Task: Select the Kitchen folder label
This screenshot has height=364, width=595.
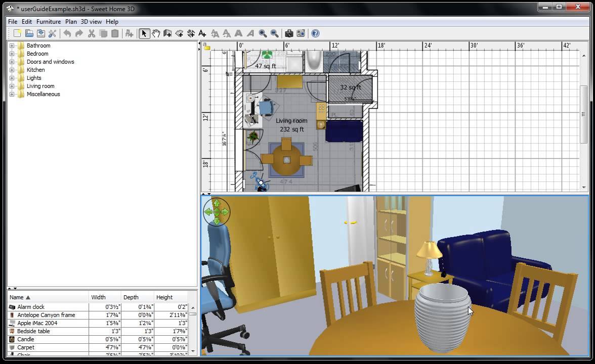Action: [x=35, y=70]
